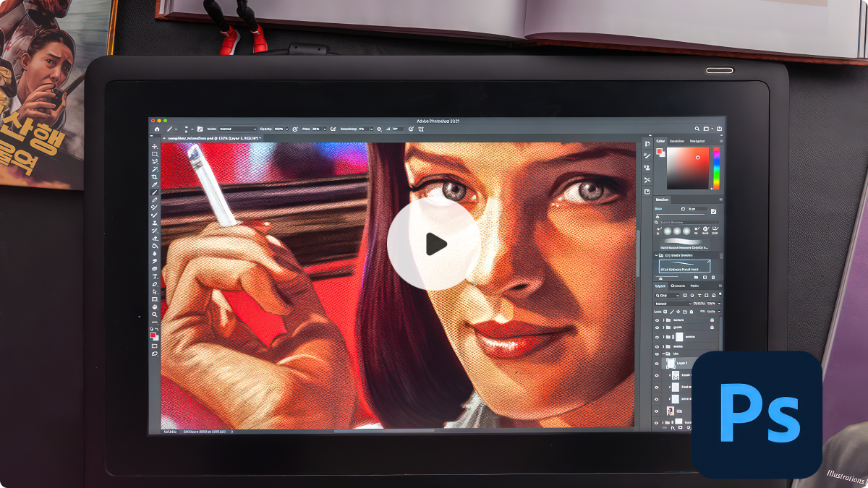Image resolution: width=868 pixels, height=488 pixels.
Task: Select the Blur droplet tool
Action: [x=155, y=253]
